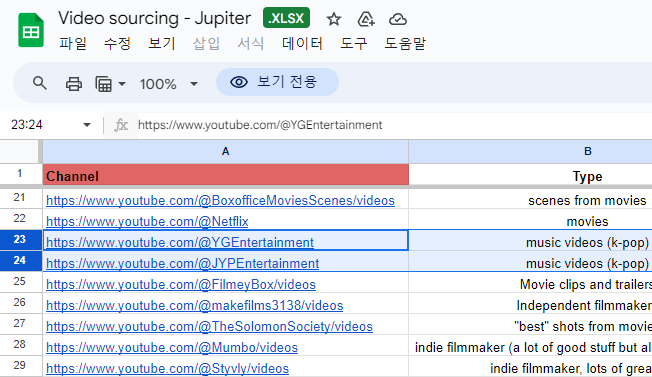The image size is (652, 377).
Task: Select row 28 header
Action: tap(20, 345)
